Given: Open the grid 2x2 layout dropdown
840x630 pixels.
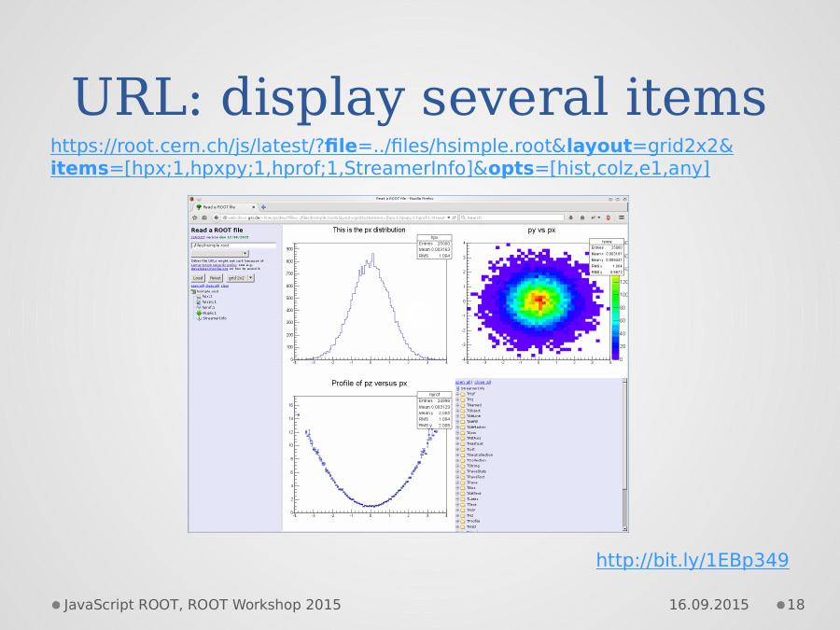Looking at the screenshot, I should point(240,278).
